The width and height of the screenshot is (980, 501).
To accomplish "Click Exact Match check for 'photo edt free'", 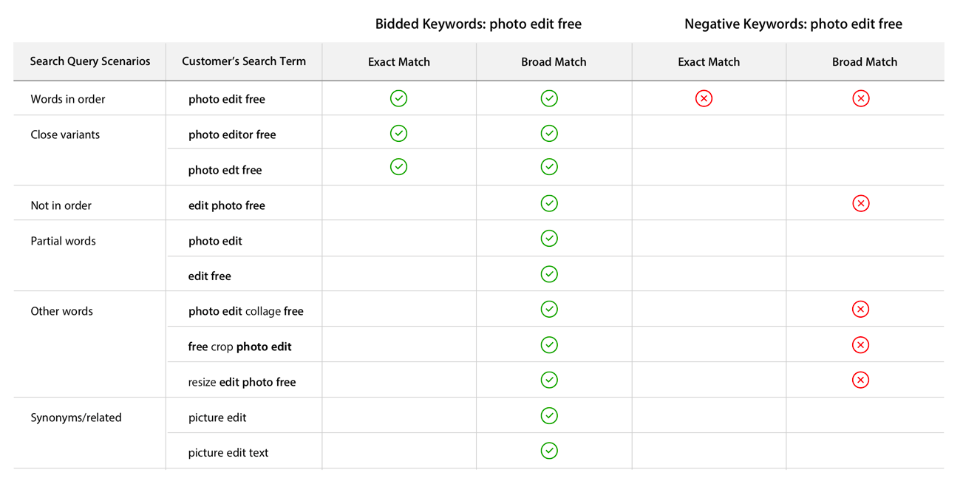I will (x=398, y=167).
